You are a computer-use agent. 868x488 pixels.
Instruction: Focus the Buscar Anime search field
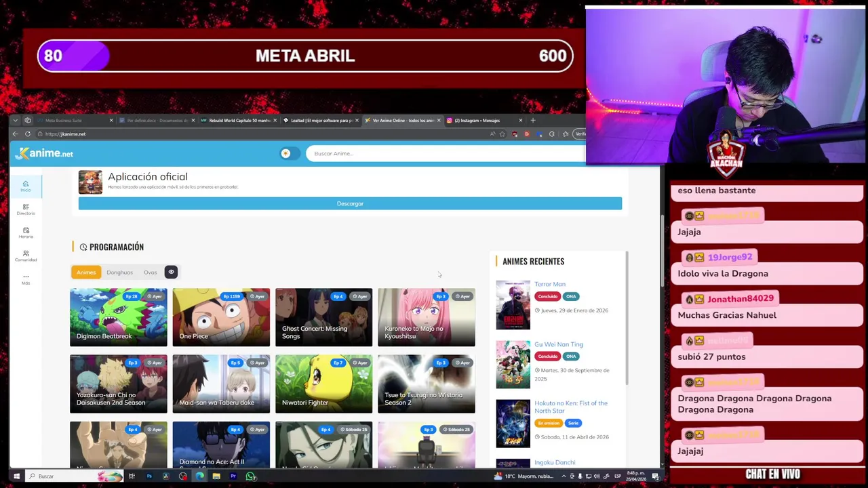click(445, 153)
